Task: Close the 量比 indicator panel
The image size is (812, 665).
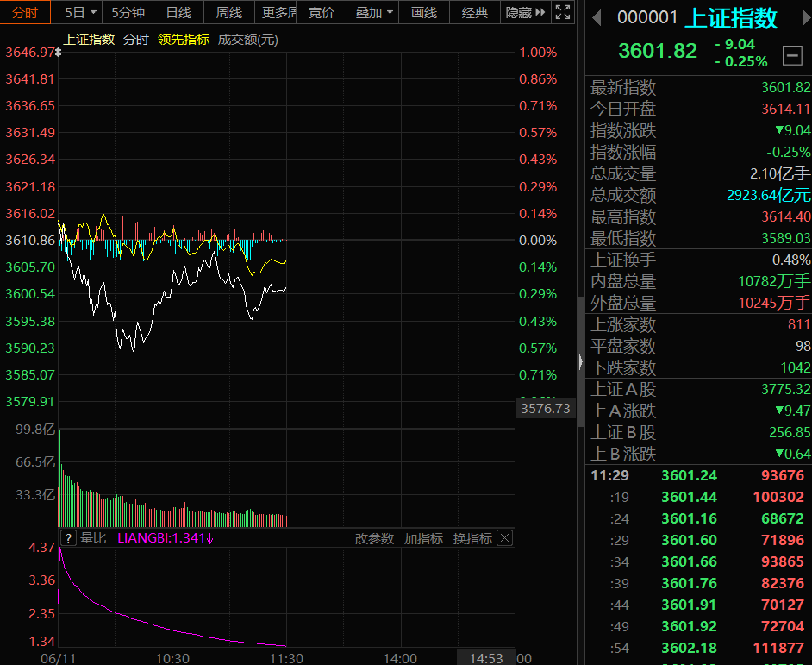Action: pyautogui.click(x=505, y=538)
